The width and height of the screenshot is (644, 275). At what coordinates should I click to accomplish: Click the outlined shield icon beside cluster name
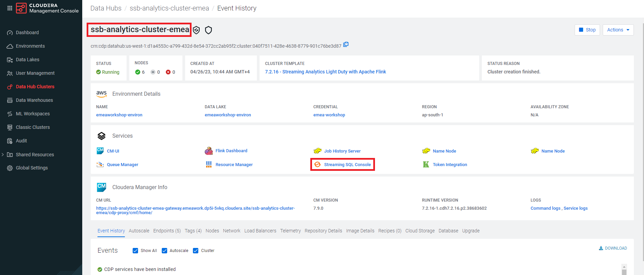208,30
